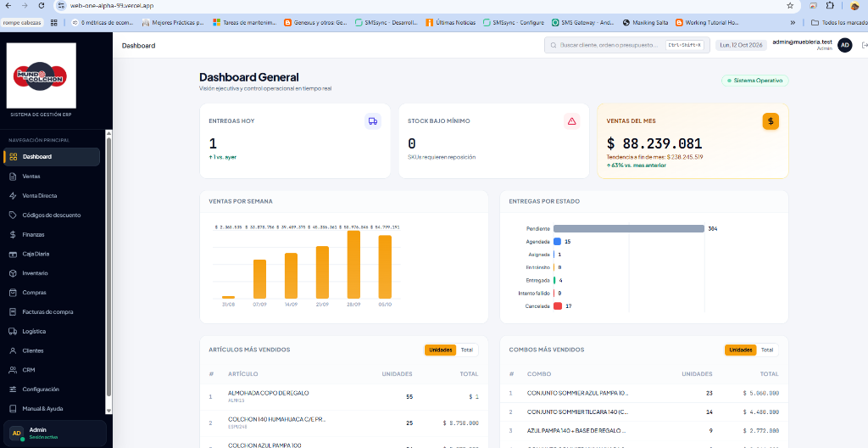Open the Ventas sidebar section

[52, 176]
